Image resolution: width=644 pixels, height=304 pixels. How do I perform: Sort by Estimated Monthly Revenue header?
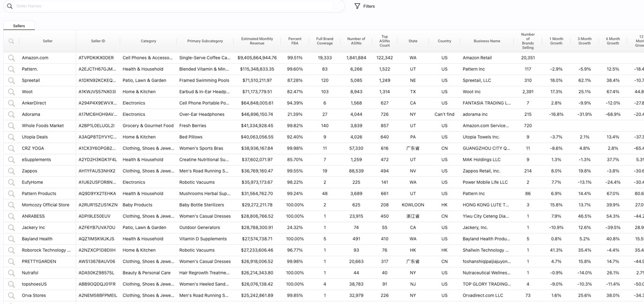point(257,41)
